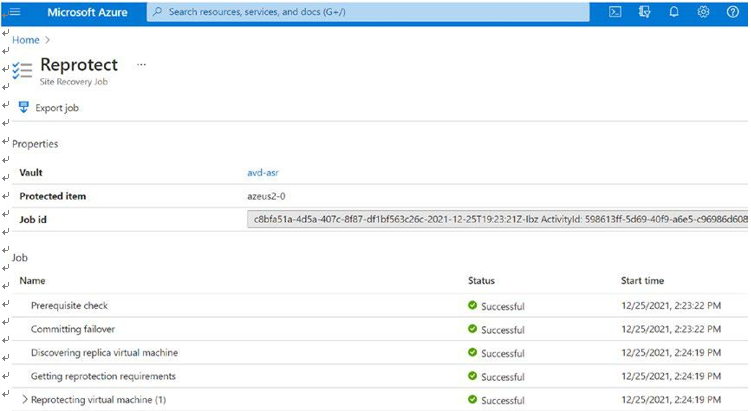Click the Properties section heading
751x411 pixels.
point(35,144)
